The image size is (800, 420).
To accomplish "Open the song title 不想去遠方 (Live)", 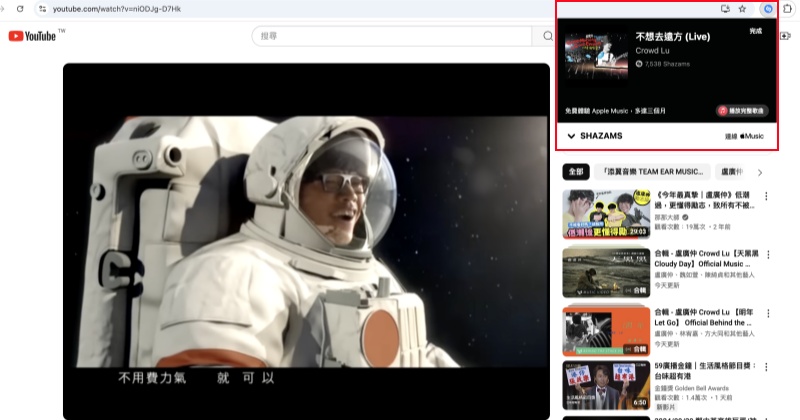I will (x=672, y=37).
